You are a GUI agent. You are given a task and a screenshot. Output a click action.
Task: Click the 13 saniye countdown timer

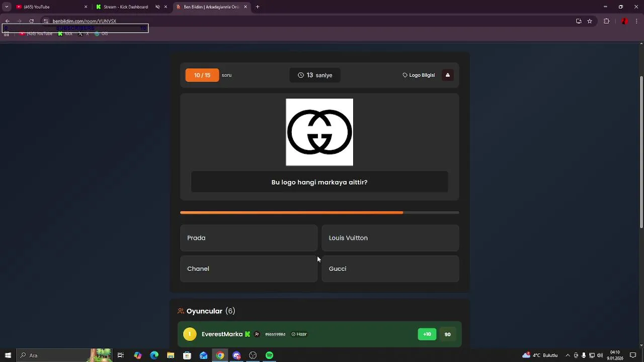pos(315,75)
